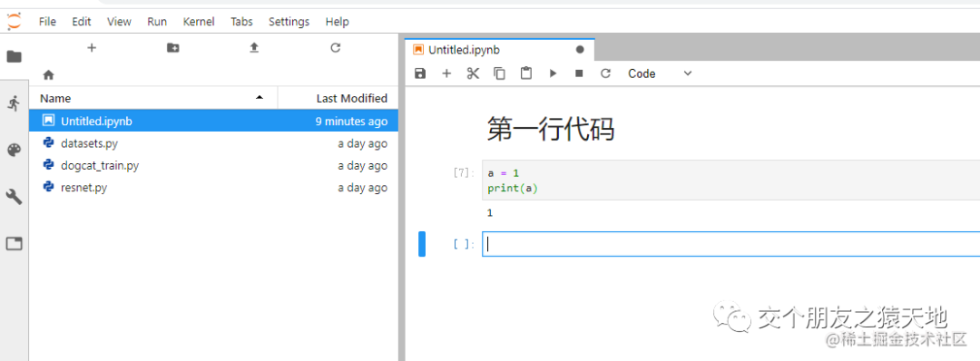This screenshot has height=361, width=980.
Task: Click the Upload Files icon
Action: 254,47
